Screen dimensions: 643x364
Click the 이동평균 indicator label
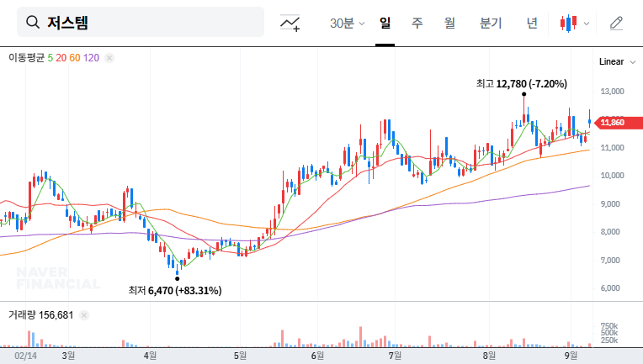[x=25, y=57]
